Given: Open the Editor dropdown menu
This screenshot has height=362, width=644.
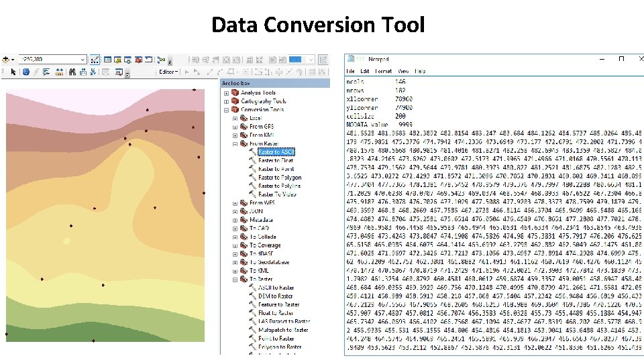Looking at the screenshot, I should [x=168, y=72].
